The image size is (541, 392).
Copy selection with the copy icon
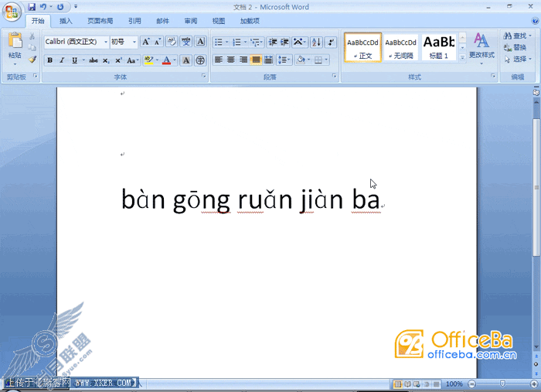tap(32, 48)
